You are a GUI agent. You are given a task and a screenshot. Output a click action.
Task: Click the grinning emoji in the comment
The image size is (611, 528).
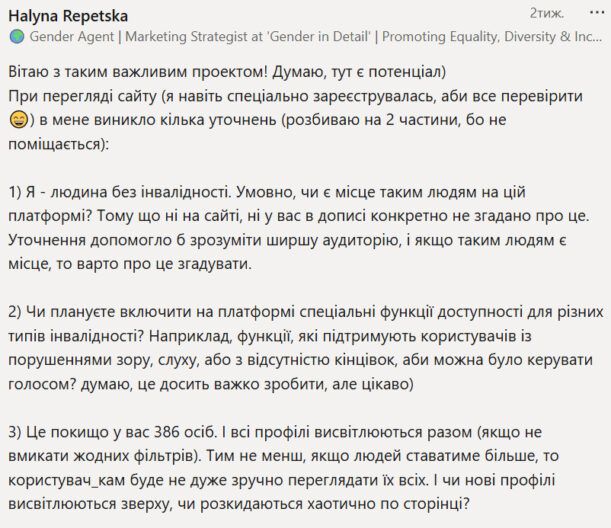pyautogui.click(x=18, y=120)
